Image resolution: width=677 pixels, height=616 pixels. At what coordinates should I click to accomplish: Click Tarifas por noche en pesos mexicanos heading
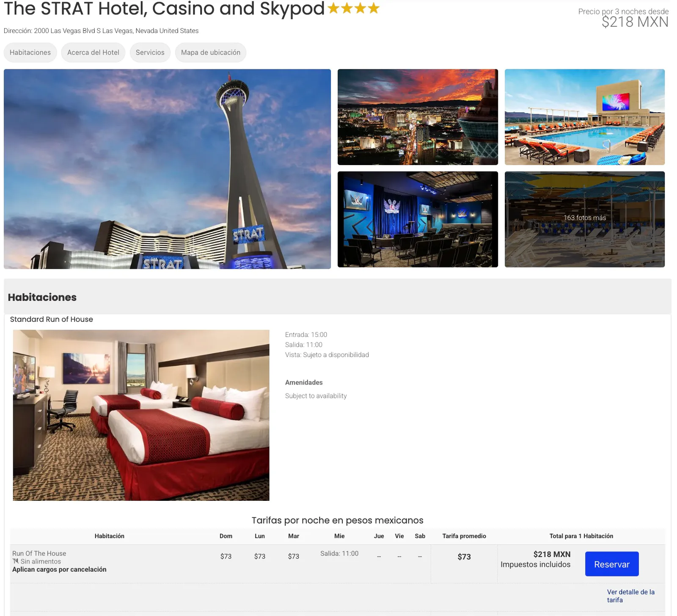[x=338, y=520]
